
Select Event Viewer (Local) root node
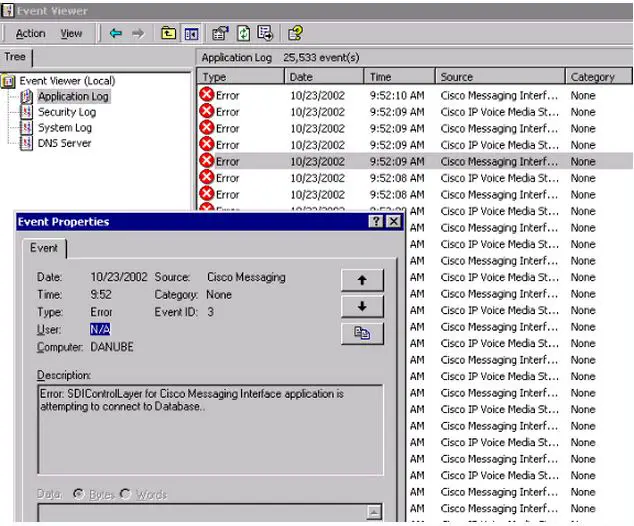tap(67, 81)
